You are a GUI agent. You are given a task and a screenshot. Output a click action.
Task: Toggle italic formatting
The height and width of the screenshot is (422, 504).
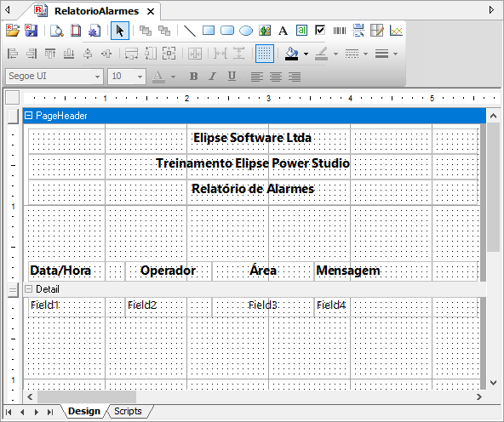pos(213,77)
